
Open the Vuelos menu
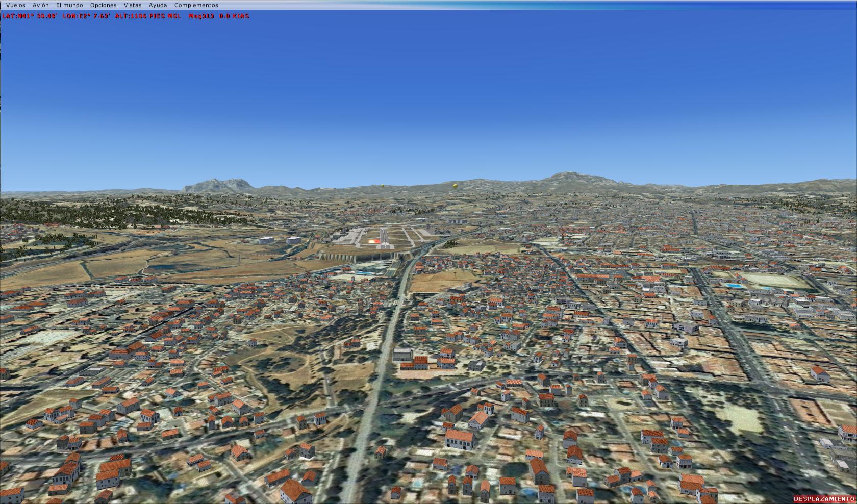[x=15, y=5]
